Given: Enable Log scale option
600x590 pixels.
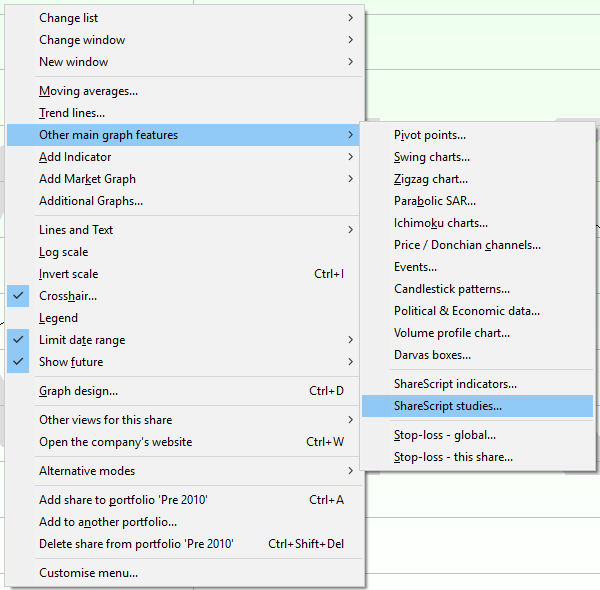Looking at the screenshot, I should pyautogui.click(x=63, y=252).
